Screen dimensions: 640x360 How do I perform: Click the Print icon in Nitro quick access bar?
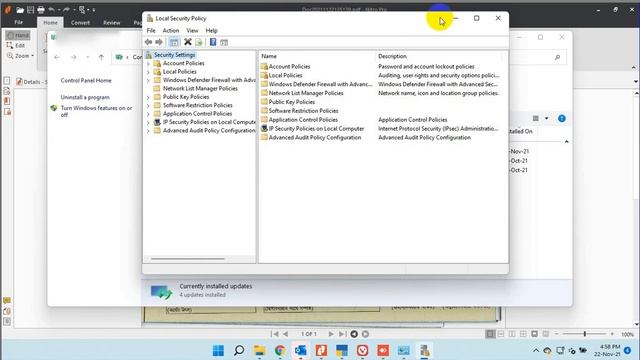point(41,9)
